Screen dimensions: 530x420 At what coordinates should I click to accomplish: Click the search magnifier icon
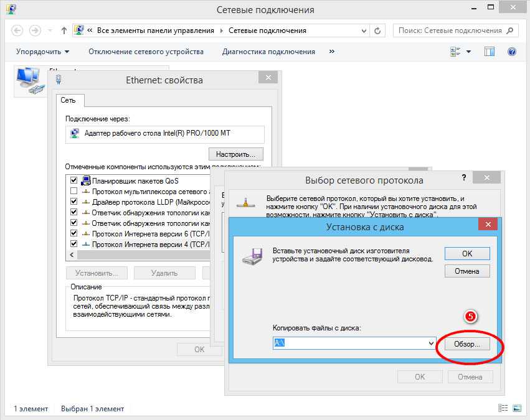pyautogui.click(x=510, y=30)
